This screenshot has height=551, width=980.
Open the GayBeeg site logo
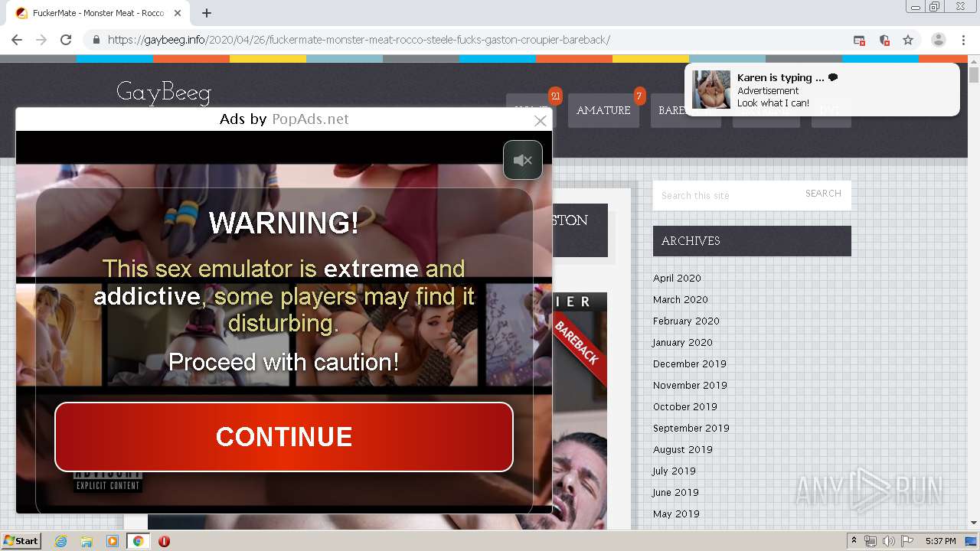point(164,93)
